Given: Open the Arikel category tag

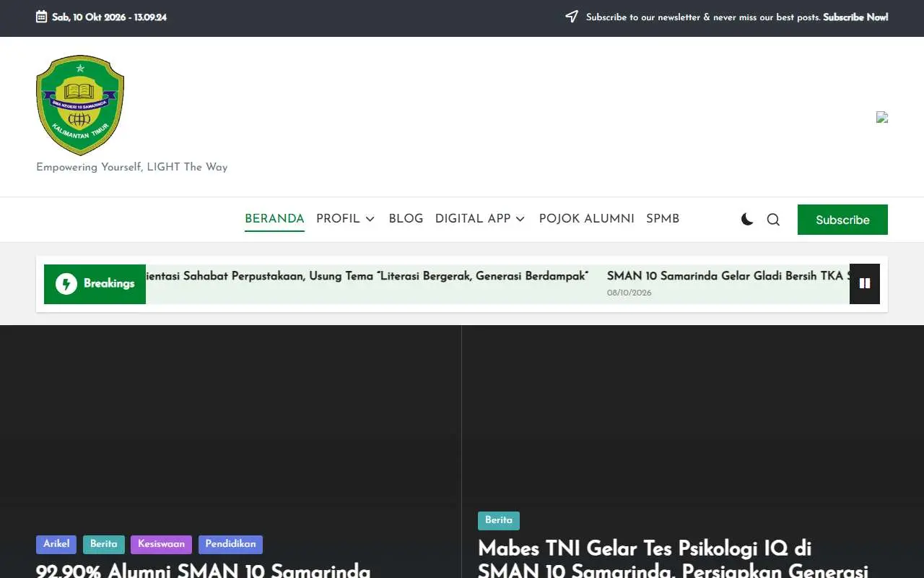Looking at the screenshot, I should (56, 544).
